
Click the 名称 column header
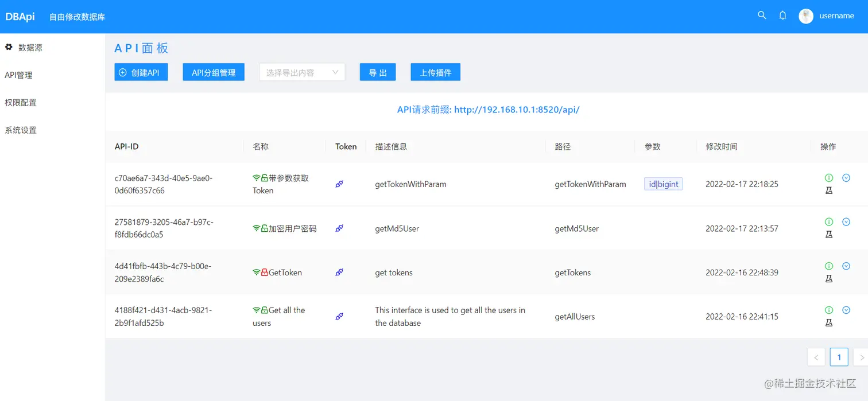[x=261, y=146]
